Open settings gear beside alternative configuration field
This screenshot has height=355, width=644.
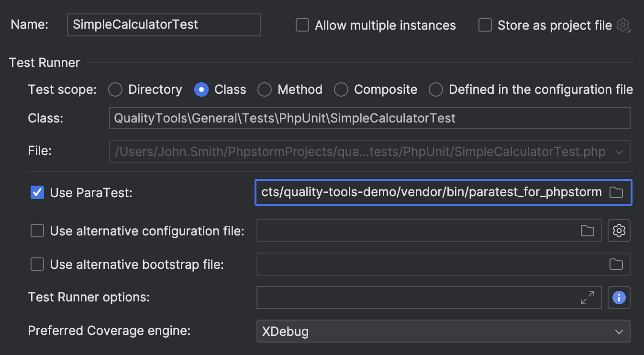(619, 231)
